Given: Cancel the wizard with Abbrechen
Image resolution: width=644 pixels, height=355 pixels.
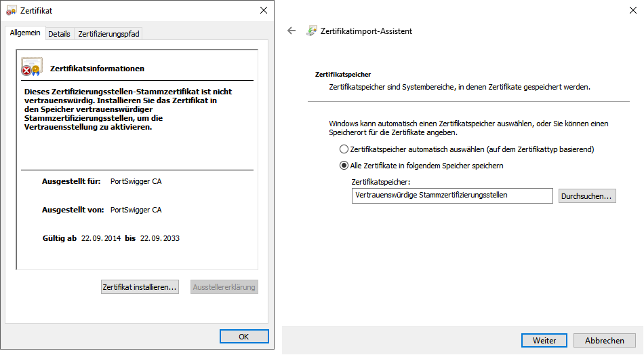Looking at the screenshot, I should (x=604, y=341).
